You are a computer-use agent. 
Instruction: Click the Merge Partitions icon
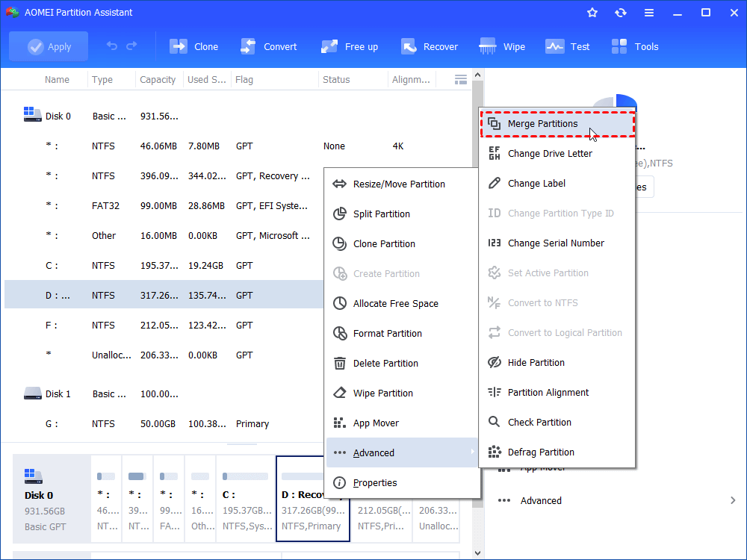click(x=495, y=124)
